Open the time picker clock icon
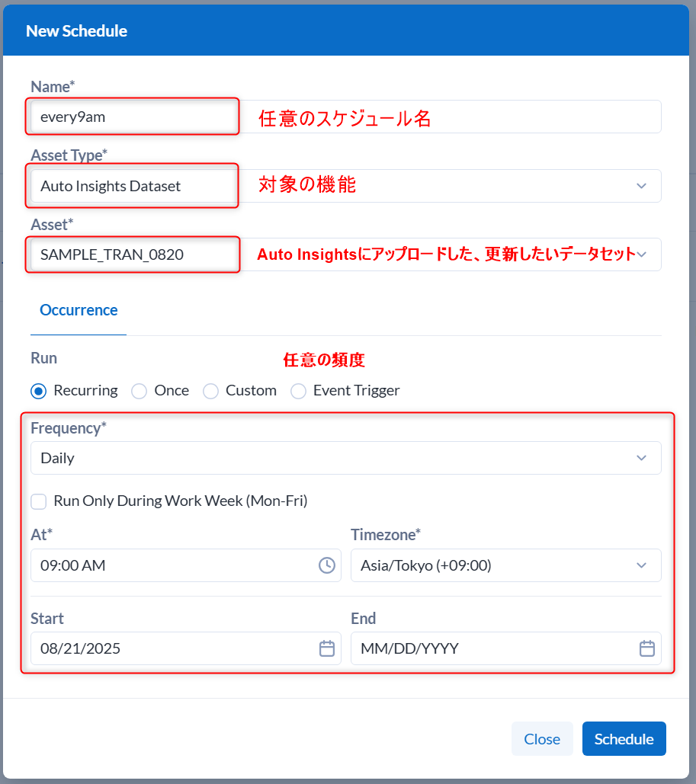 pos(327,565)
